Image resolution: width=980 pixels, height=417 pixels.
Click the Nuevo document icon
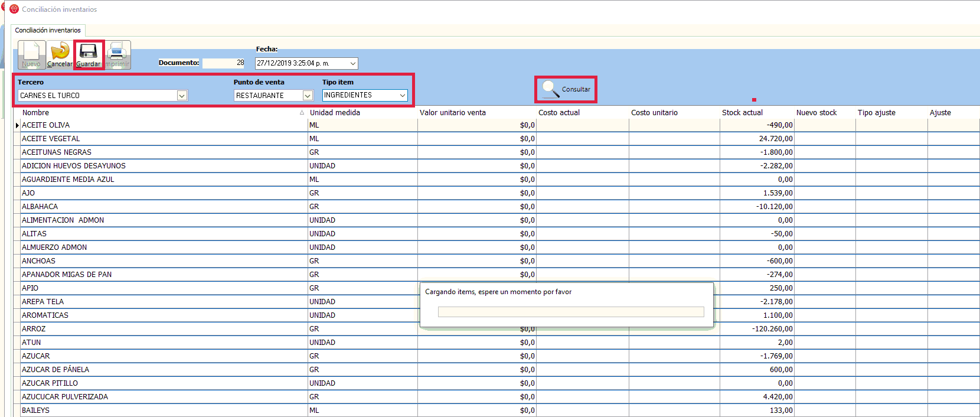point(31,54)
